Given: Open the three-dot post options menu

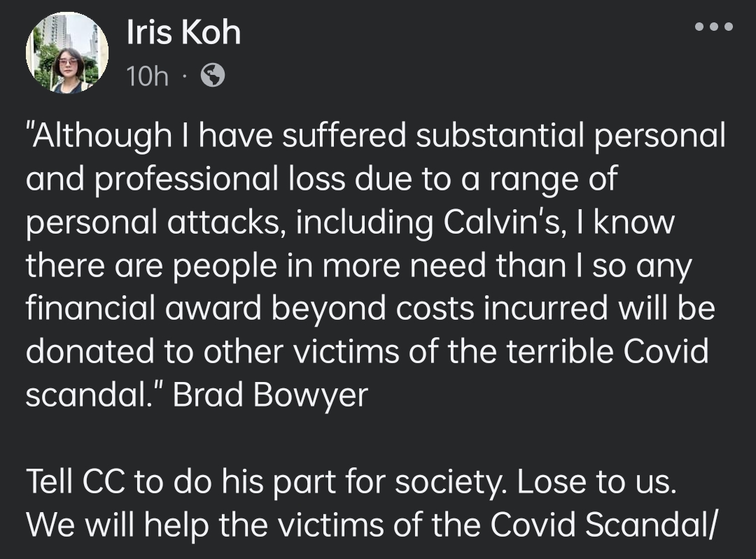Looking at the screenshot, I should click(713, 27).
